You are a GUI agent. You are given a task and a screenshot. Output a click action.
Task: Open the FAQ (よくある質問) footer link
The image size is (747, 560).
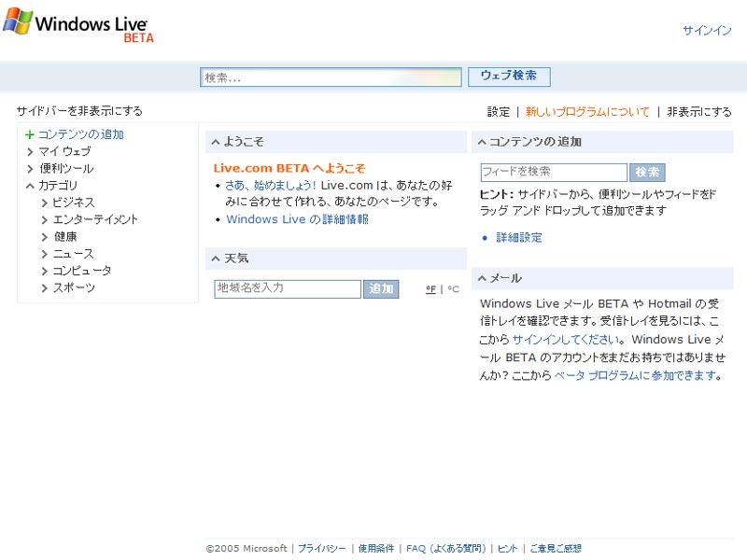pos(446,549)
